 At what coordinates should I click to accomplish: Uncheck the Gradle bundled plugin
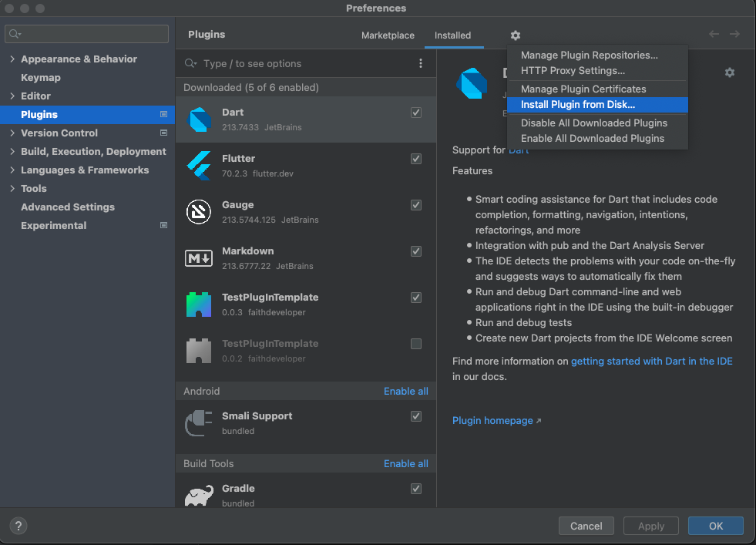(x=416, y=489)
